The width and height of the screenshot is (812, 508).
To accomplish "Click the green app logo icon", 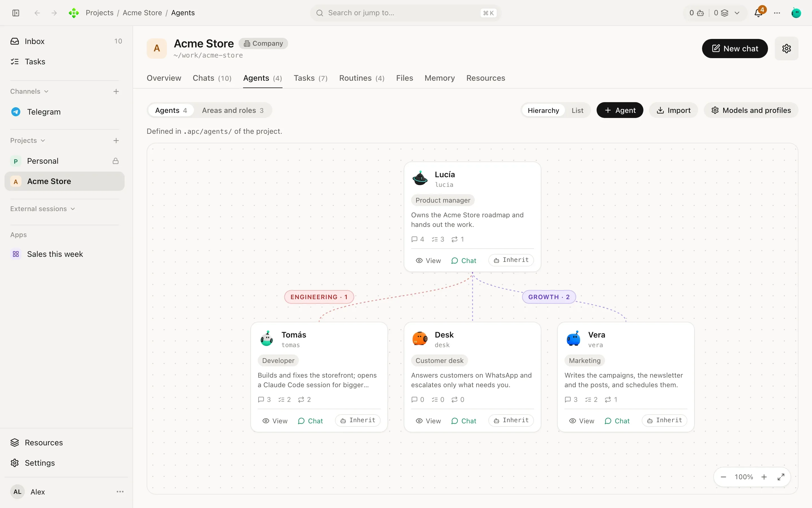I will (x=74, y=13).
